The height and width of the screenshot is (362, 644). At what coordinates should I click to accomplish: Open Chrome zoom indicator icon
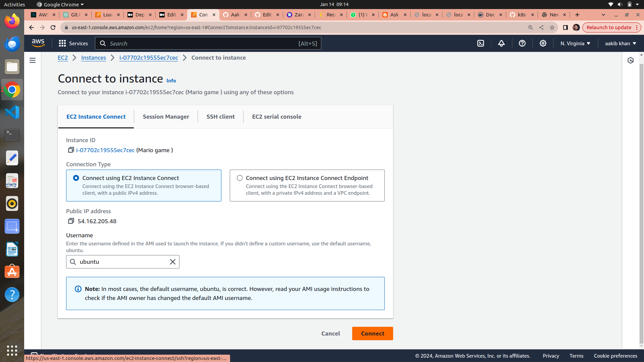coord(531,27)
